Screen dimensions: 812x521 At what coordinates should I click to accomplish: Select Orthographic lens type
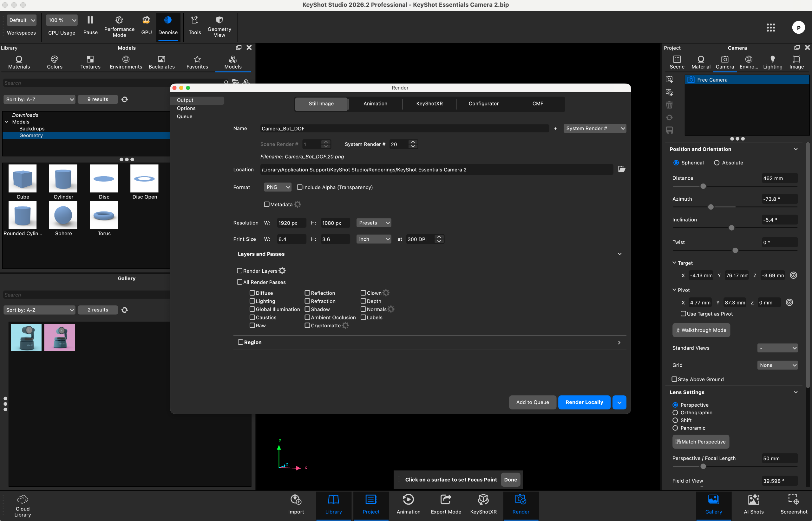(675, 412)
